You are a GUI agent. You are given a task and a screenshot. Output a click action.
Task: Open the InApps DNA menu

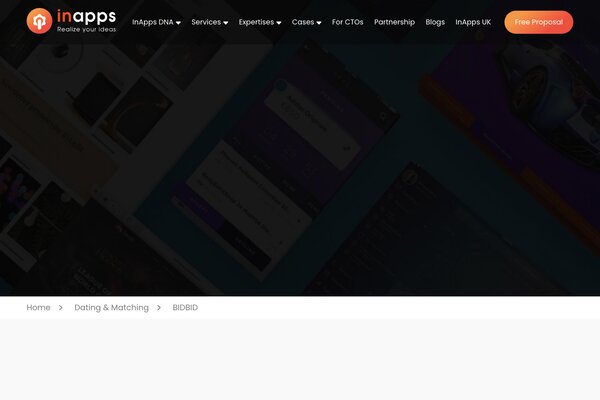[x=153, y=22]
